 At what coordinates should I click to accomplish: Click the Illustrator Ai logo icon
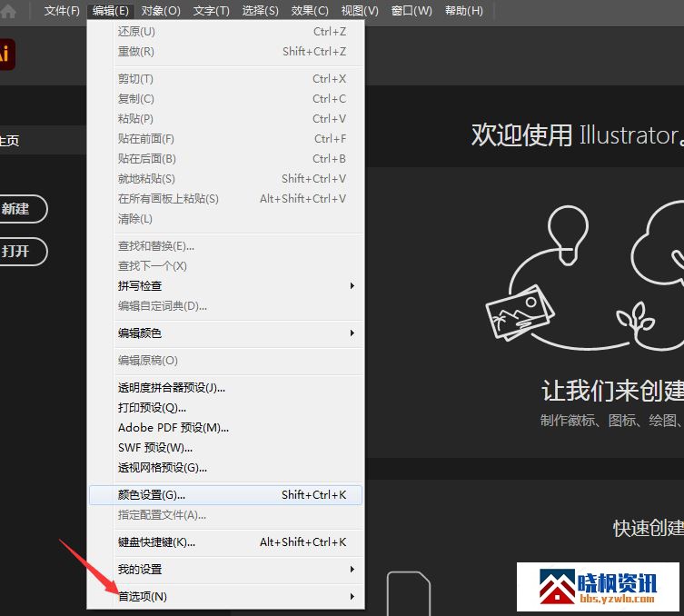coord(5,55)
